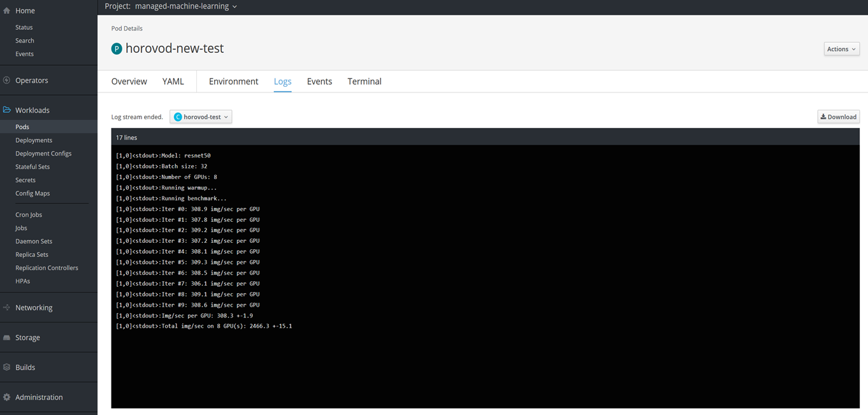Click the Builds section icon
This screenshot has height=415, width=868.
coord(7,367)
